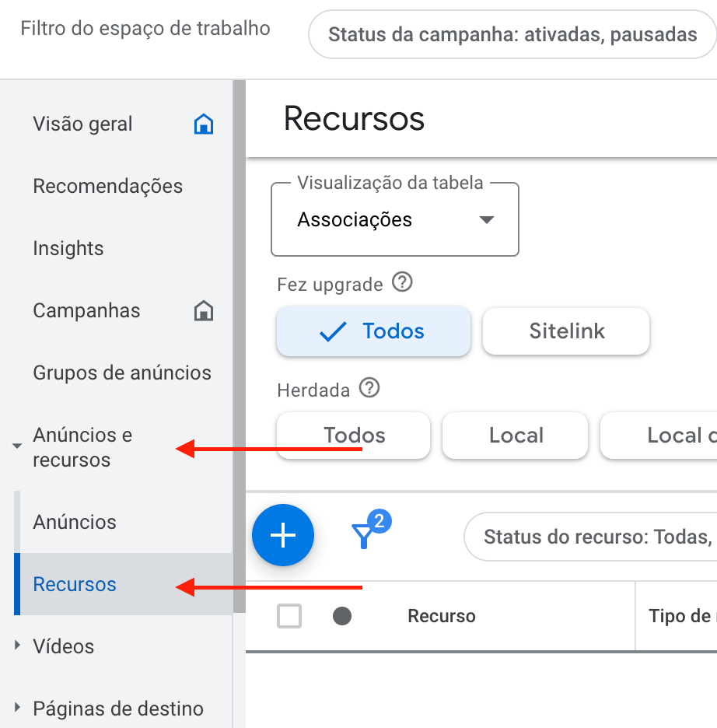717x728 pixels.
Task: Click the home icon beside Visão geral
Action: coord(203,124)
